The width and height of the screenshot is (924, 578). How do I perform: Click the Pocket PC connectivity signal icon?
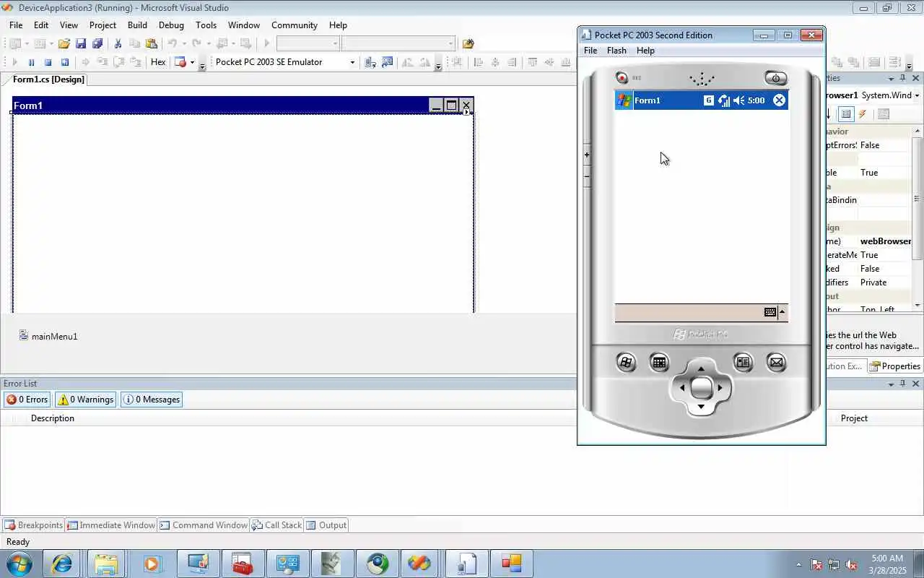(723, 100)
